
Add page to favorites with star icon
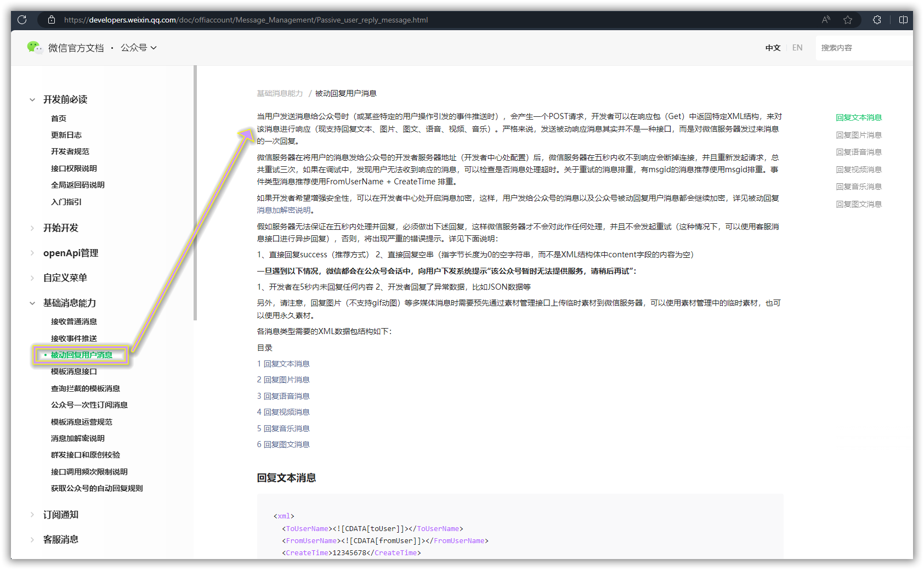[x=848, y=20]
